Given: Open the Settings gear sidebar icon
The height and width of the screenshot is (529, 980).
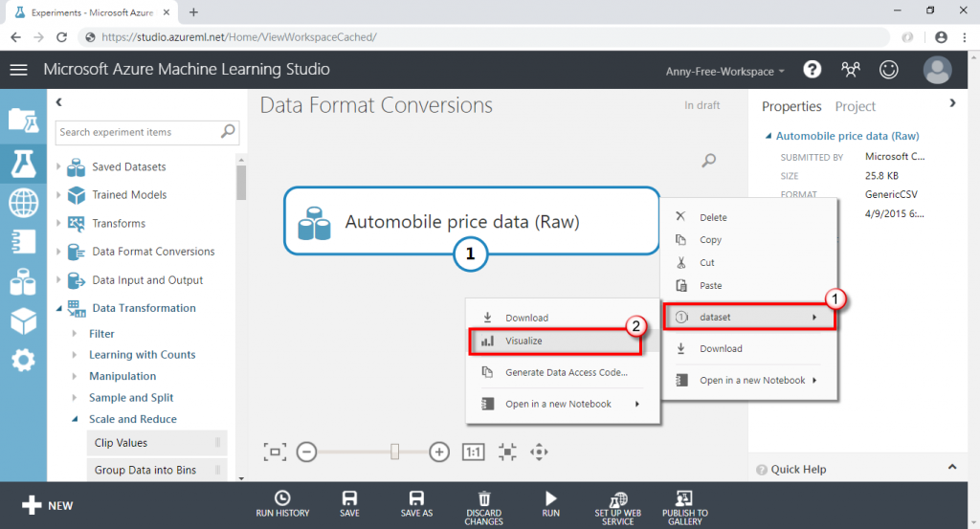Looking at the screenshot, I should pyautogui.click(x=23, y=361).
